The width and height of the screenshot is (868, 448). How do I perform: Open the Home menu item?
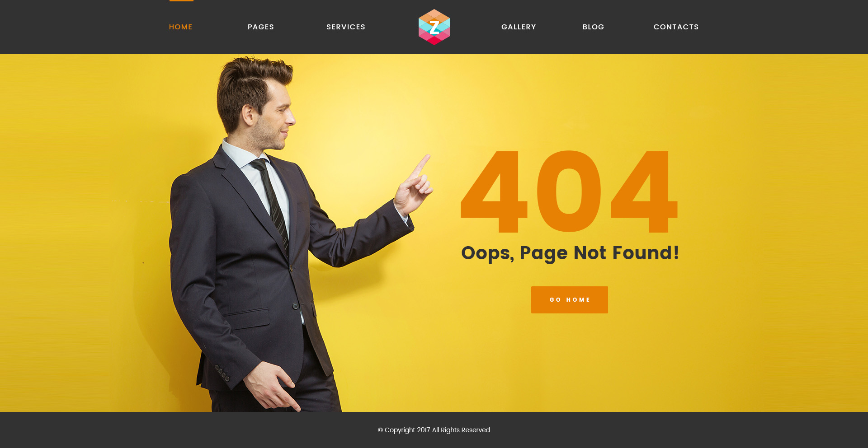(181, 27)
